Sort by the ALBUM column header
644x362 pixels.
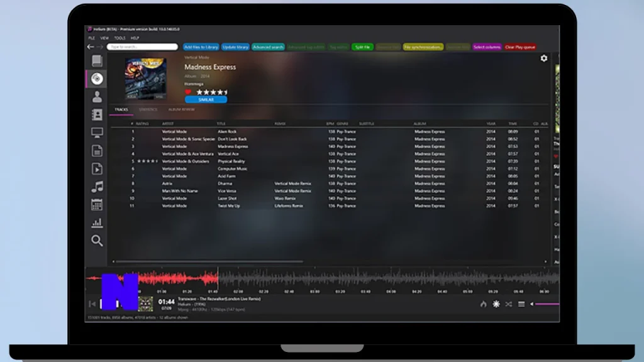(419, 124)
